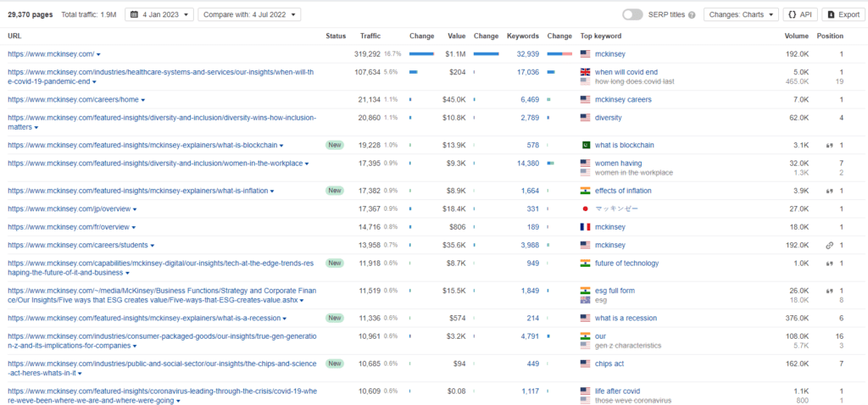Expand the caret after careers/home URL

click(x=142, y=100)
